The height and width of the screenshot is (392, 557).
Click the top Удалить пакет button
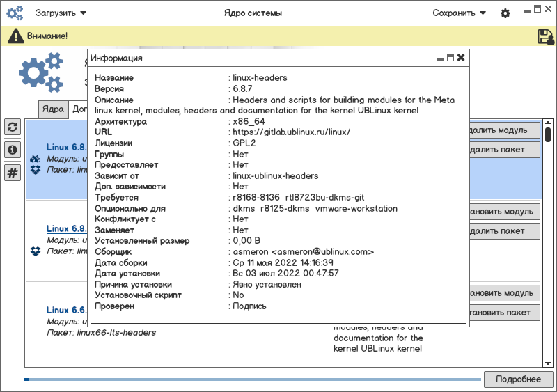pos(505,150)
